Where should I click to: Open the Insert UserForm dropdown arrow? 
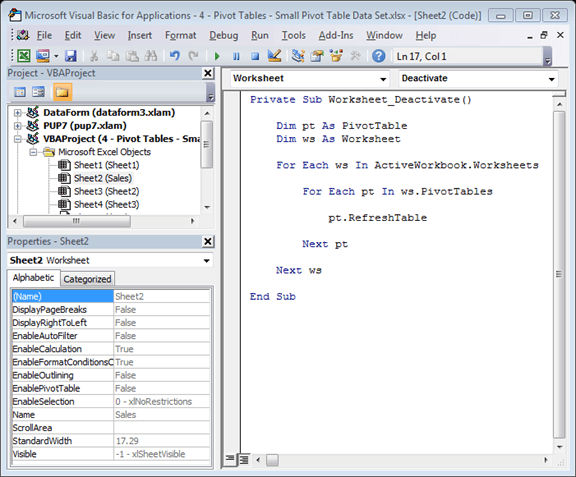(56, 56)
